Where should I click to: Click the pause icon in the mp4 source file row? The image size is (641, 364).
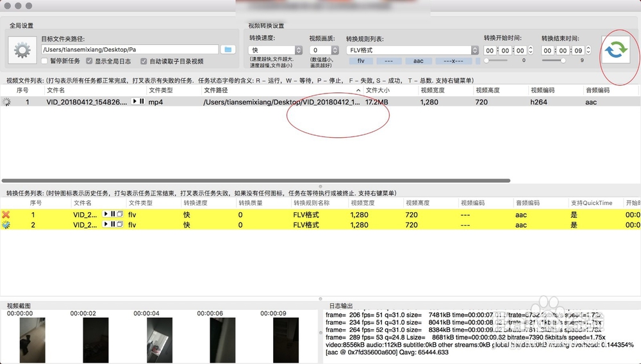(142, 101)
